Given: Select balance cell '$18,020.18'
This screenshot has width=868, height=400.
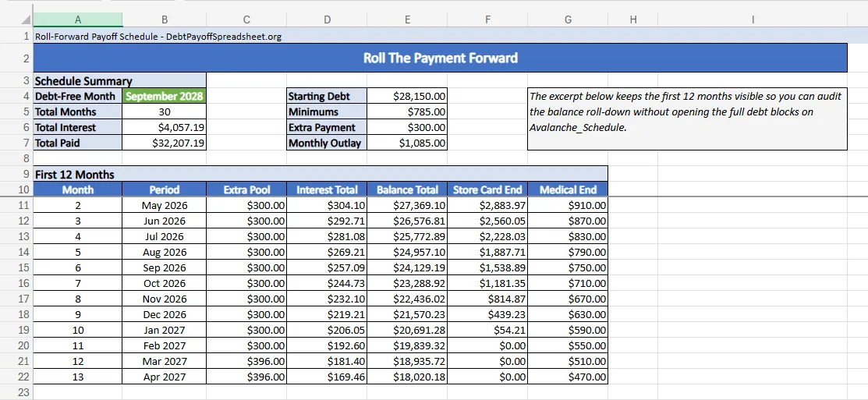Looking at the screenshot, I should point(407,377).
